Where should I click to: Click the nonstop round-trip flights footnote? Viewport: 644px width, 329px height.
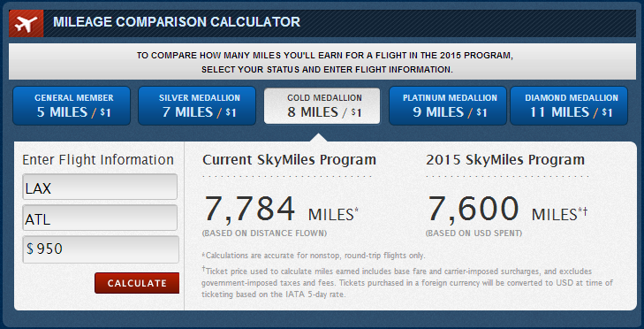coord(314,256)
